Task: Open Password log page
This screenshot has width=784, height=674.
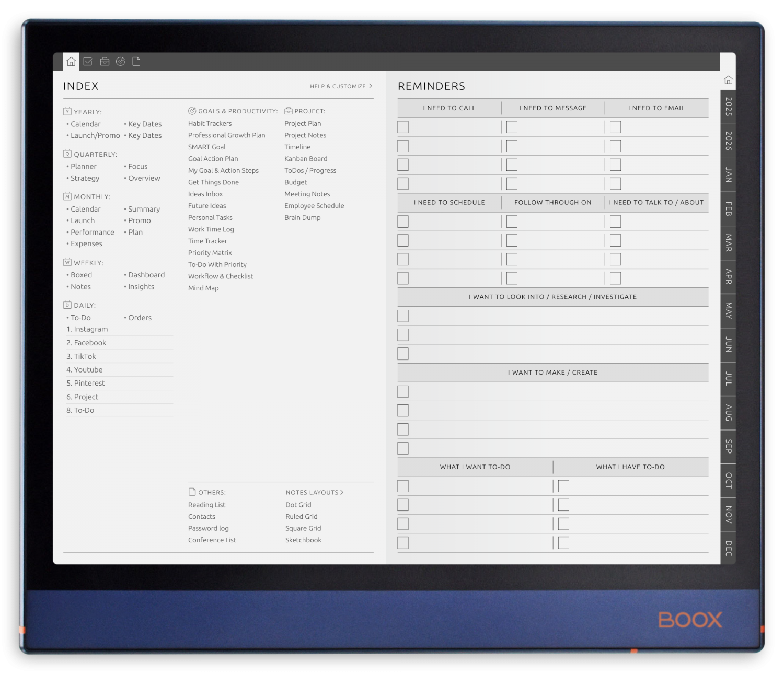Action: 208,528
